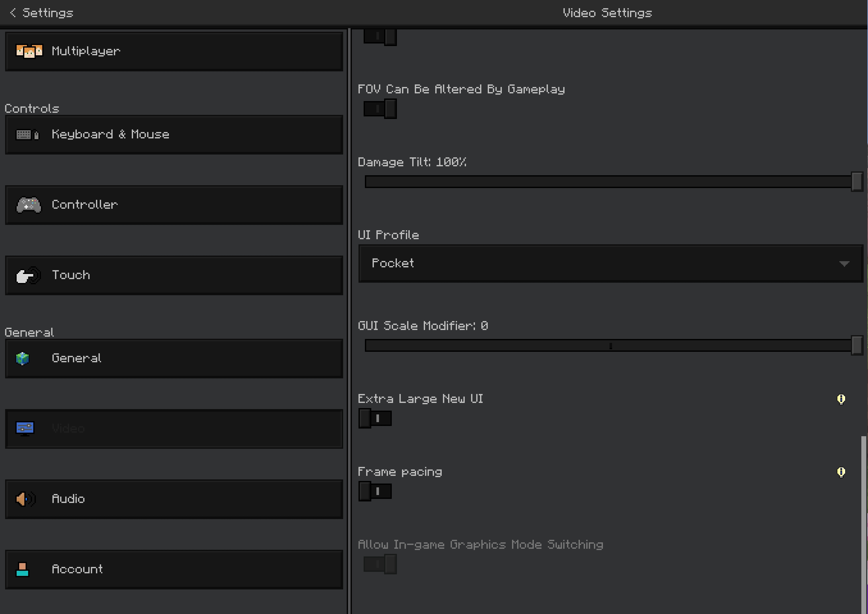Turn on the Frame pacing toggle
Screen dimensions: 868x614
[x=375, y=491]
